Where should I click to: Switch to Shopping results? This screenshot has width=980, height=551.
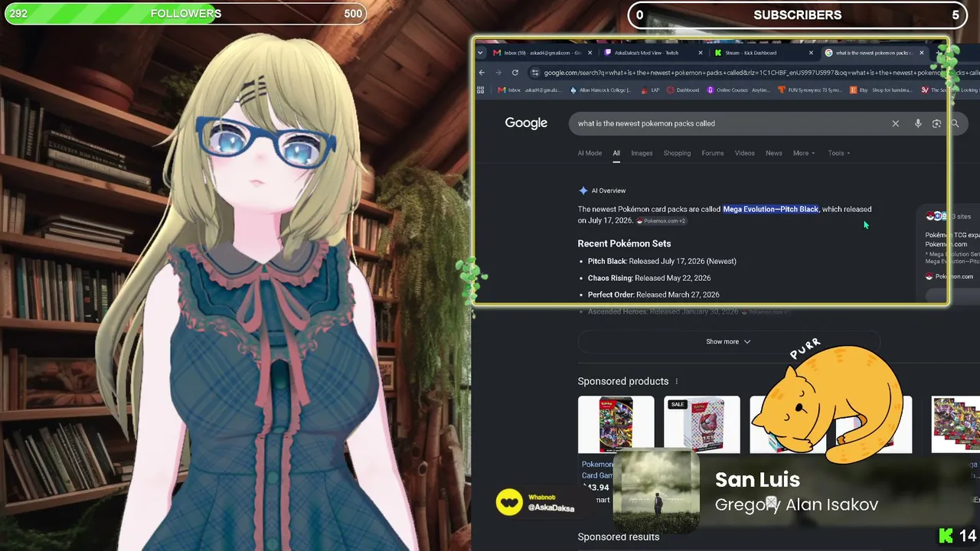coord(677,153)
